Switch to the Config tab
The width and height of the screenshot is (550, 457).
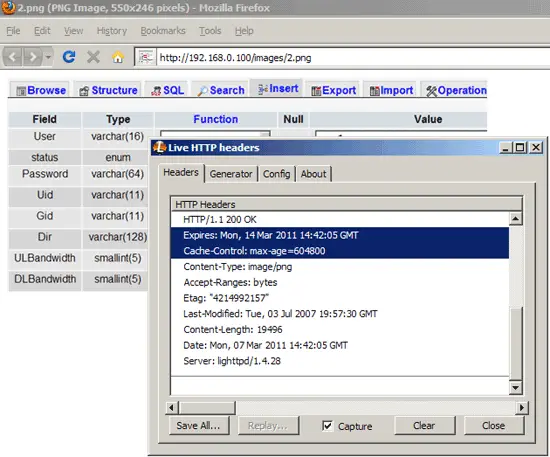276,174
